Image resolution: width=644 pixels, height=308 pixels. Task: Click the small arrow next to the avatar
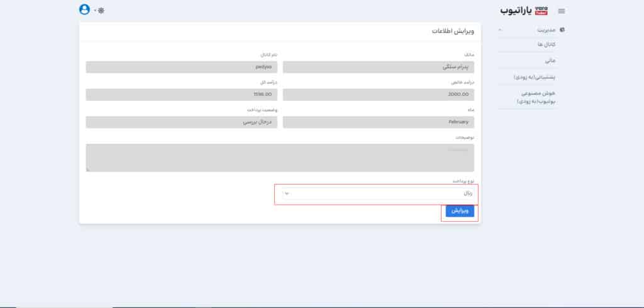[x=94, y=11]
